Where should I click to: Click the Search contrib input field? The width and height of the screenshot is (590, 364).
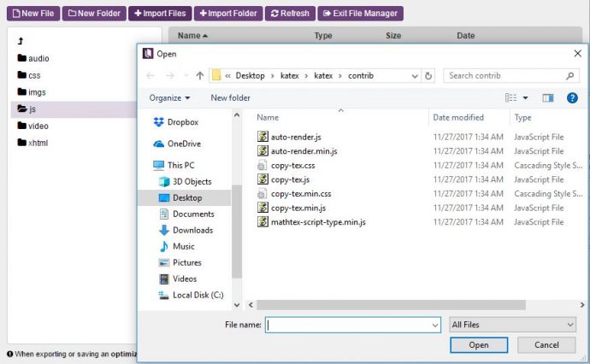[x=504, y=75]
